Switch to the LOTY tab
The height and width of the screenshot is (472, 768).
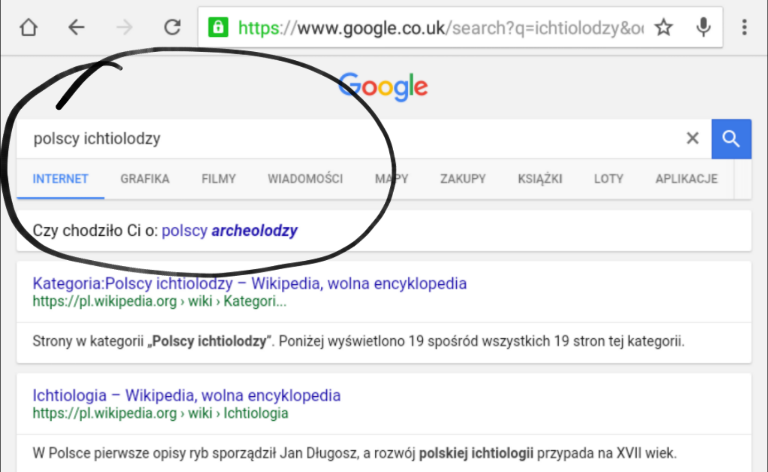[x=608, y=179]
